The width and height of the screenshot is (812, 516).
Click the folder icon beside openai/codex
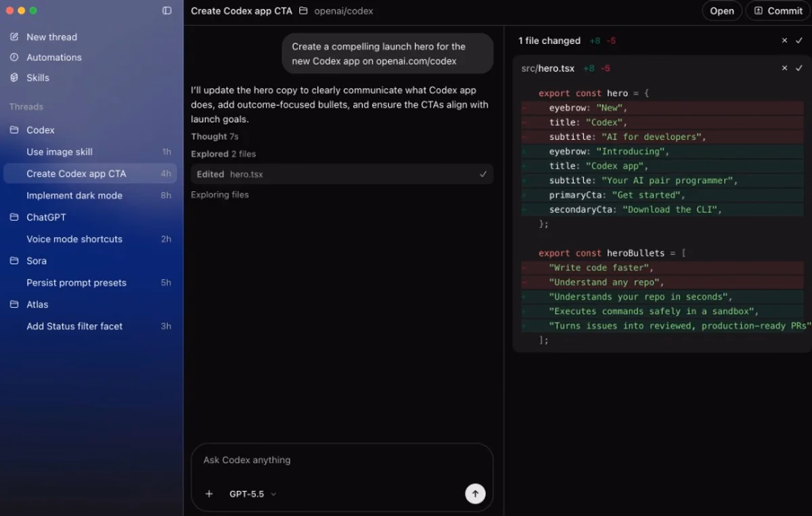pos(303,11)
